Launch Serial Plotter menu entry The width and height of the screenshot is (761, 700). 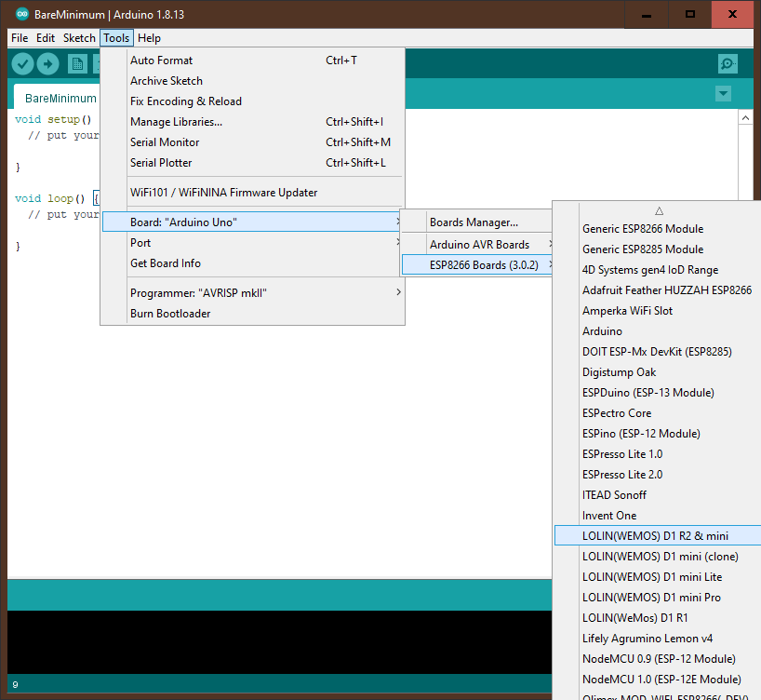[x=252, y=162]
